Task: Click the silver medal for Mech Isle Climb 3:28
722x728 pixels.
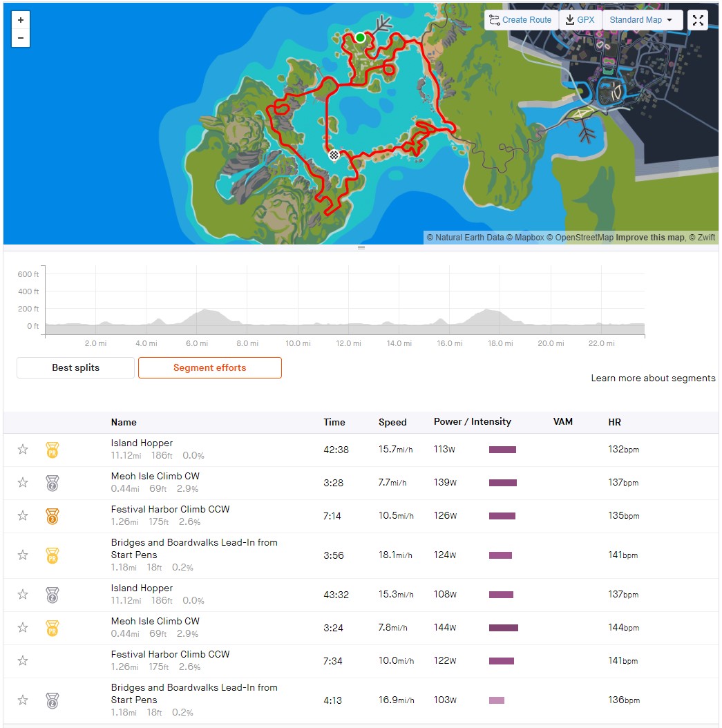Action: point(53,483)
